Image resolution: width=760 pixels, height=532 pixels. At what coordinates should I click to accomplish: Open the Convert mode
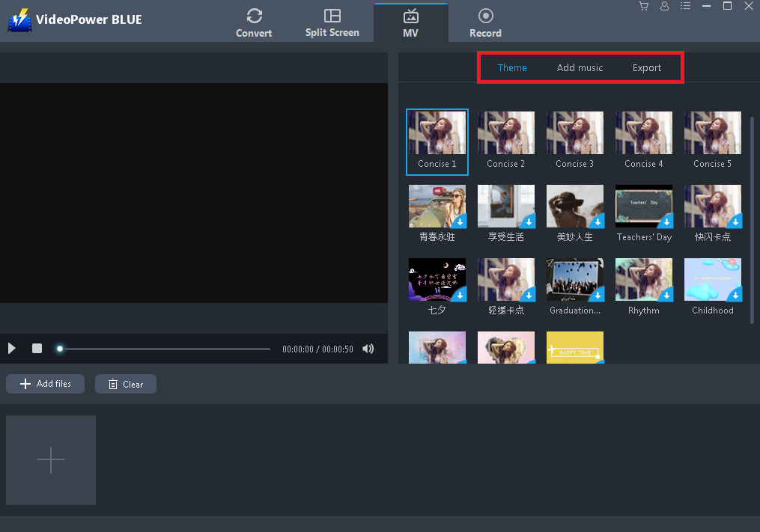coord(254,22)
